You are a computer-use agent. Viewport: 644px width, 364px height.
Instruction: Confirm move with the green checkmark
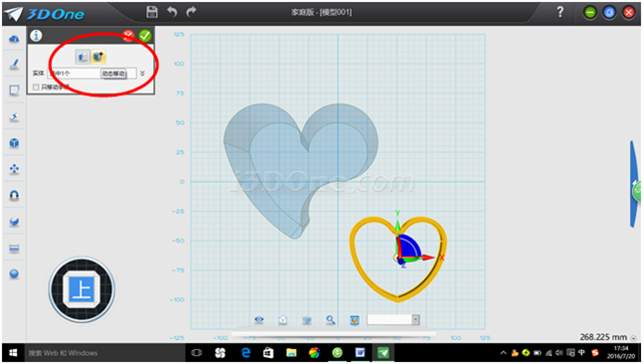click(x=145, y=36)
